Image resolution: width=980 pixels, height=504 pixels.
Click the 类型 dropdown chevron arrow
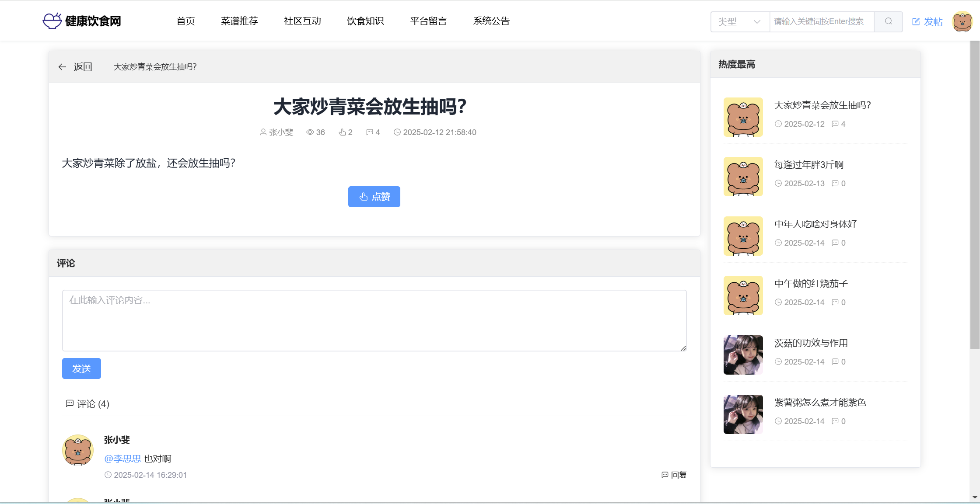coord(757,21)
